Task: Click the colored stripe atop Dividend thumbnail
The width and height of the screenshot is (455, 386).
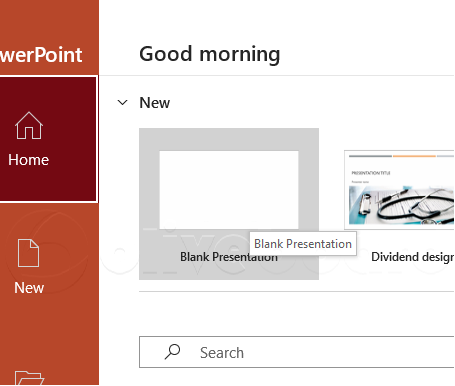Action: [401, 156]
